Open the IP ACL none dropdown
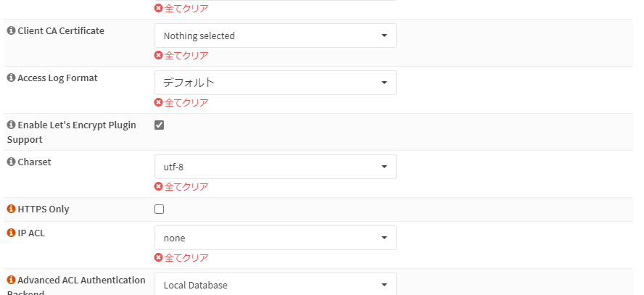The image size is (644, 295). [275, 238]
